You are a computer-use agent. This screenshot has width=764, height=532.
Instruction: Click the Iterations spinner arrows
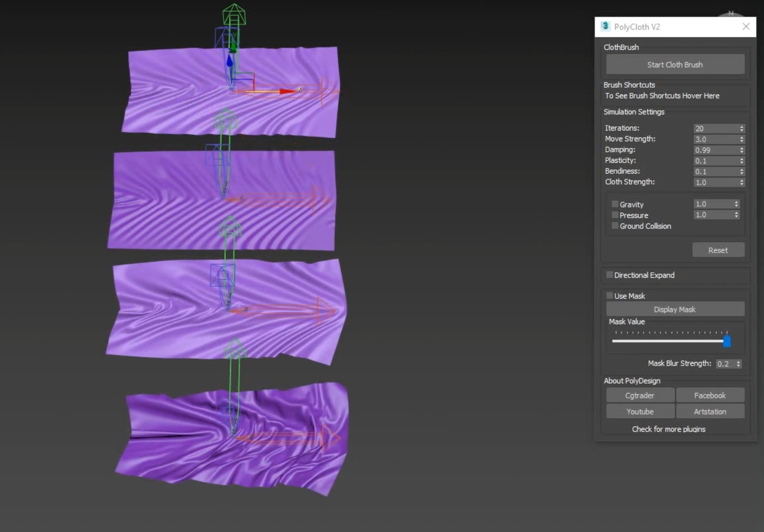point(741,129)
